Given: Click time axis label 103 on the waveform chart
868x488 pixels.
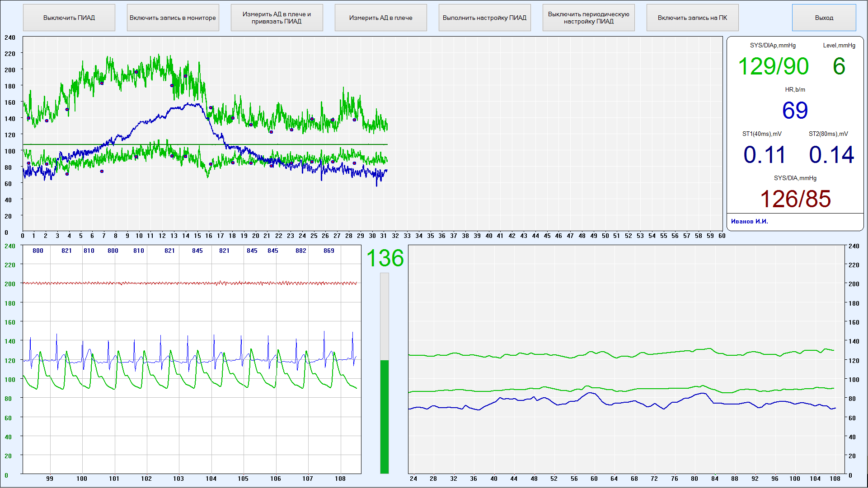Looking at the screenshot, I should [x=178, y=479].
